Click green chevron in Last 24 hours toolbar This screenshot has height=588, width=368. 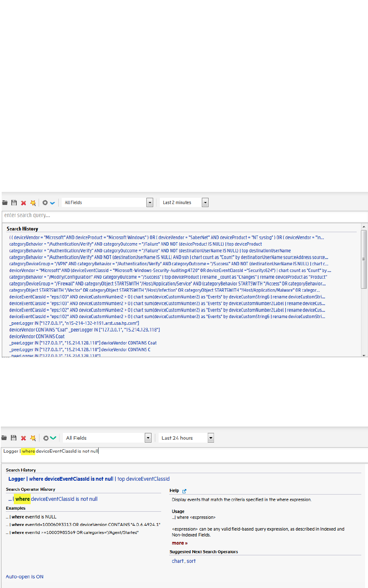pyautogui.click(x=53, y=438)
